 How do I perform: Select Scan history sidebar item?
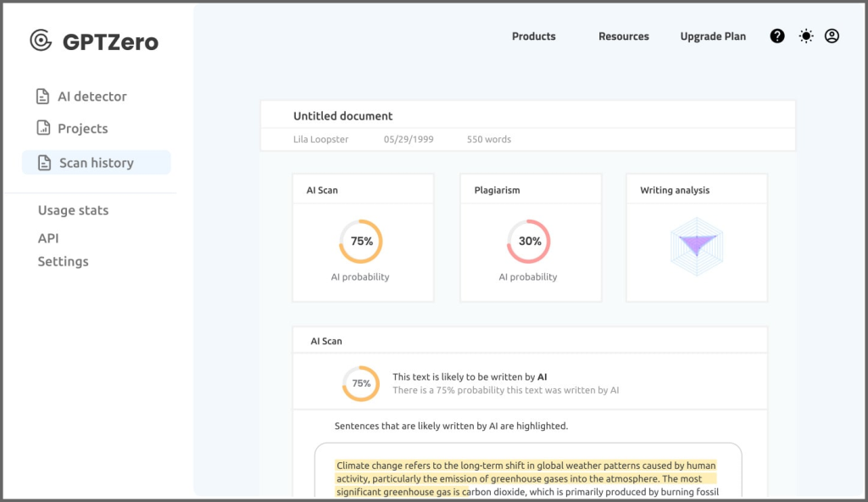click(97, 162)
